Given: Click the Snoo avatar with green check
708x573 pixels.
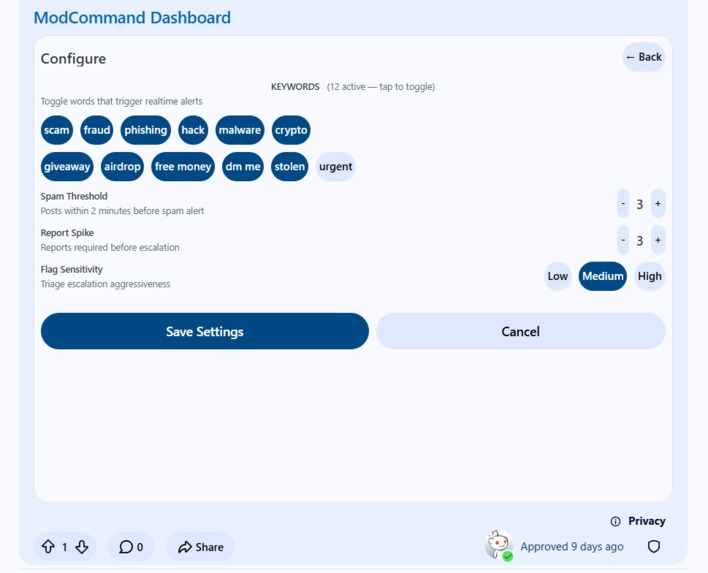Looking at the screenshot, I should tap(499, 545).
